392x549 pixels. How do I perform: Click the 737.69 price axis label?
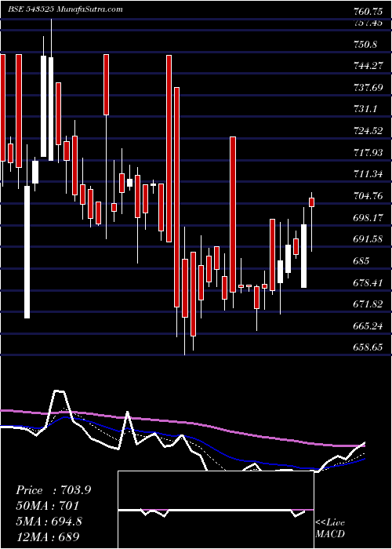click(x=367, y=87)
